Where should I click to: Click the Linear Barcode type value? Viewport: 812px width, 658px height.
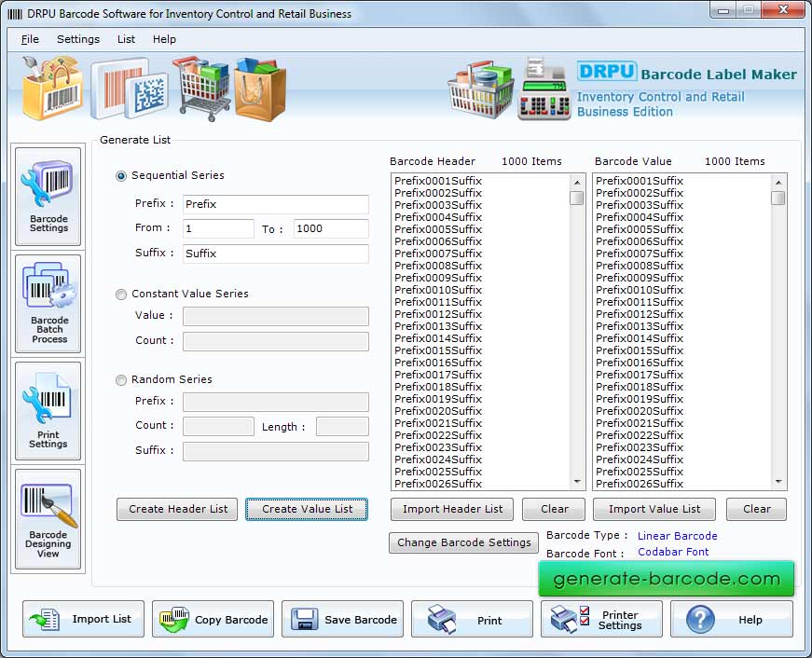tap(678, 536)
